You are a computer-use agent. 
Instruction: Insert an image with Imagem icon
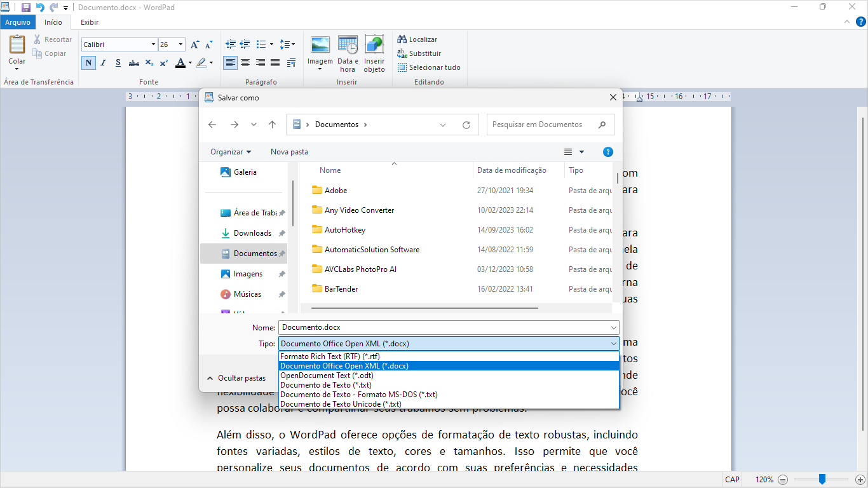point(320,45)
